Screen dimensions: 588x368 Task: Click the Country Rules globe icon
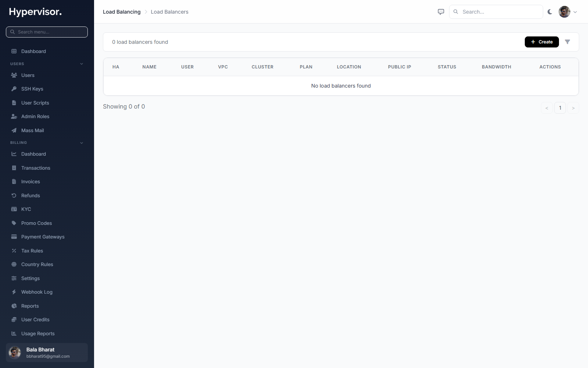14,264
